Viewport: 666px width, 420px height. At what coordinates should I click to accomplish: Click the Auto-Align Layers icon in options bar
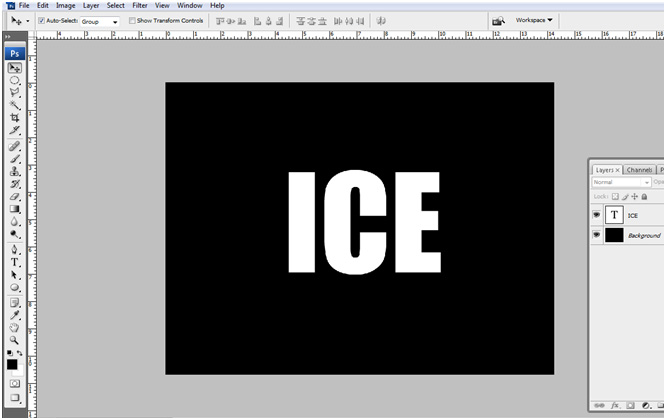(x=381, y=20)
